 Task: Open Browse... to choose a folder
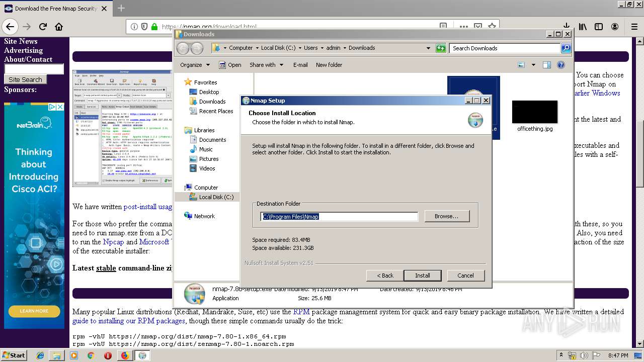coord(447,216)
